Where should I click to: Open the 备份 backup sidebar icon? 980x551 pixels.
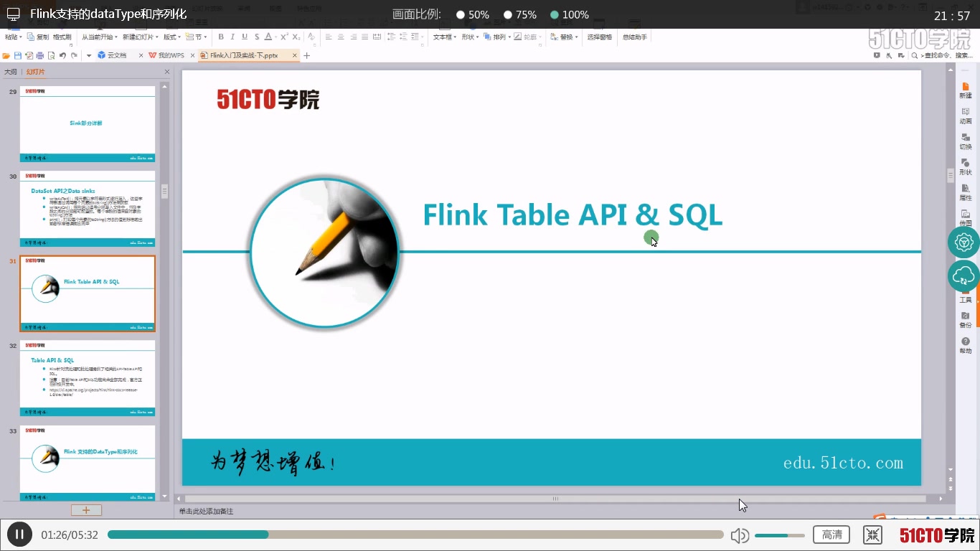pos(966,320)
